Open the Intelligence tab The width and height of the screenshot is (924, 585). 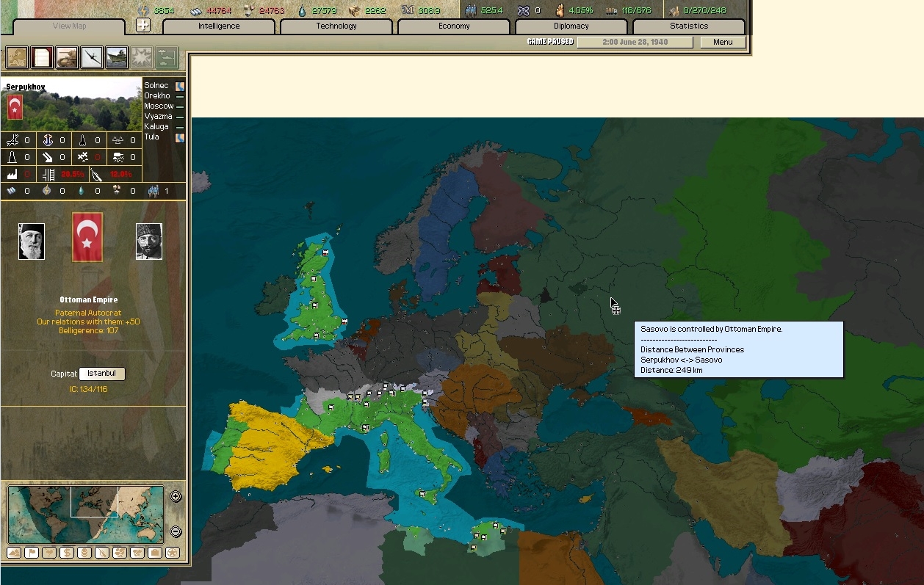point(219,26)
